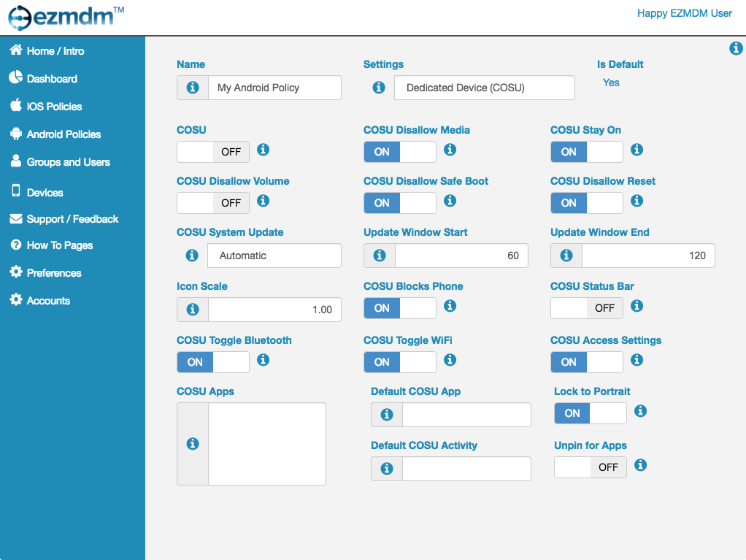
Task: Click the Update Window Start field
Action: [461, 256]
